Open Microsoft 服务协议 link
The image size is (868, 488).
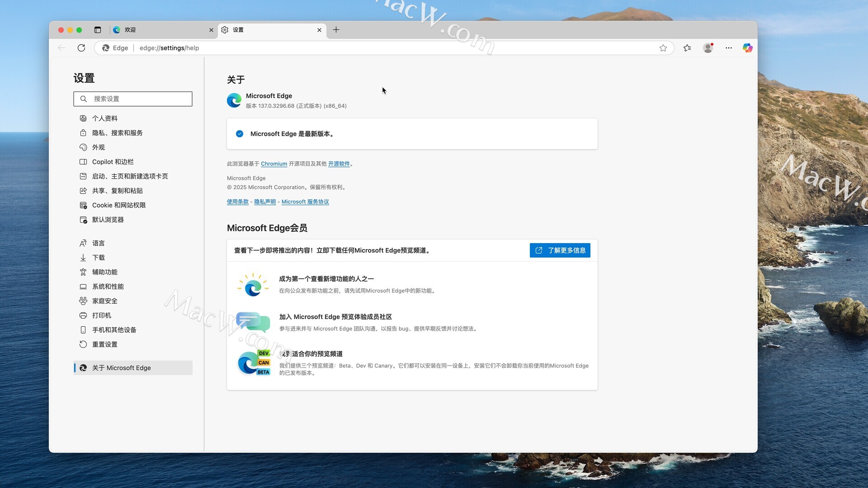tap(305, 202)
